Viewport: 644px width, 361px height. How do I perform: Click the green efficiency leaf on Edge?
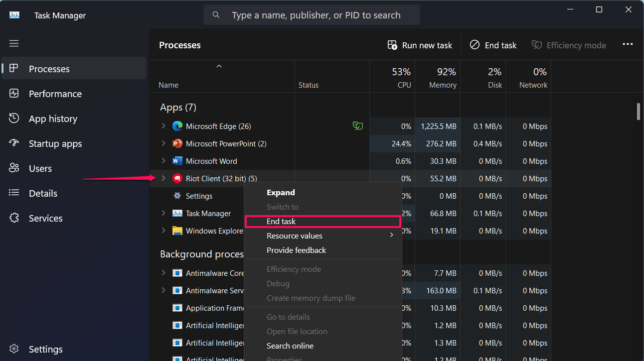tap(357, 126)
